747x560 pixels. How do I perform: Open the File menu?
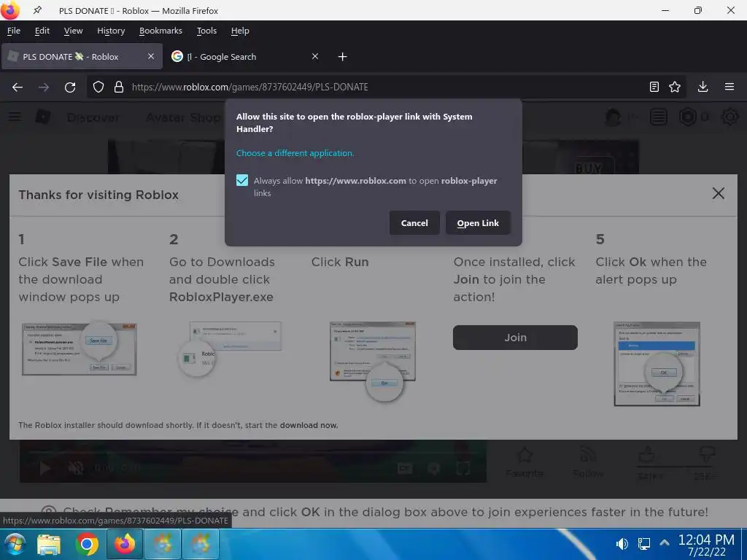14,31
